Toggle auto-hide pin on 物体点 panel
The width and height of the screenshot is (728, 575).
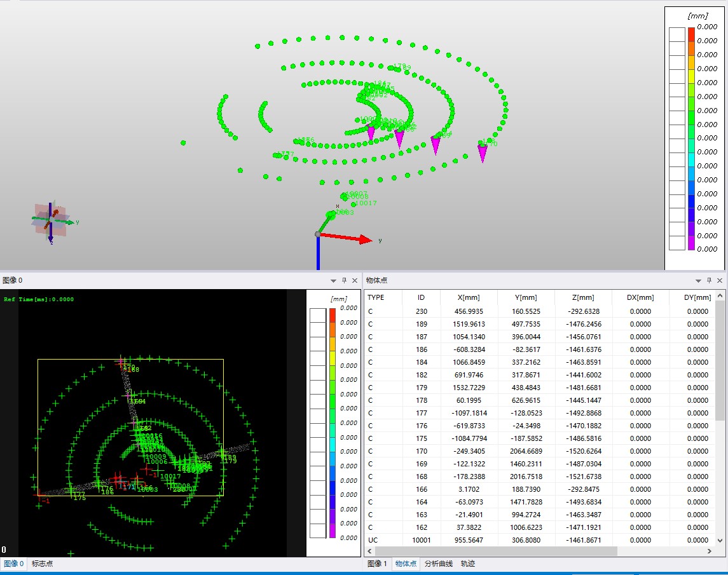[x=709, y=280]
